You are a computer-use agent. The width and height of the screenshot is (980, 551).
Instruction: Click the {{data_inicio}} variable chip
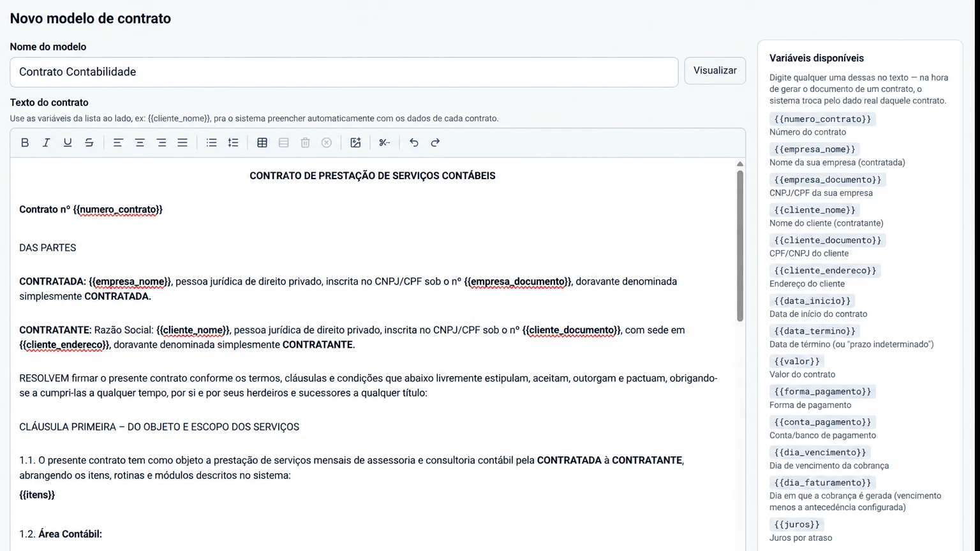(x=812, y=301)
